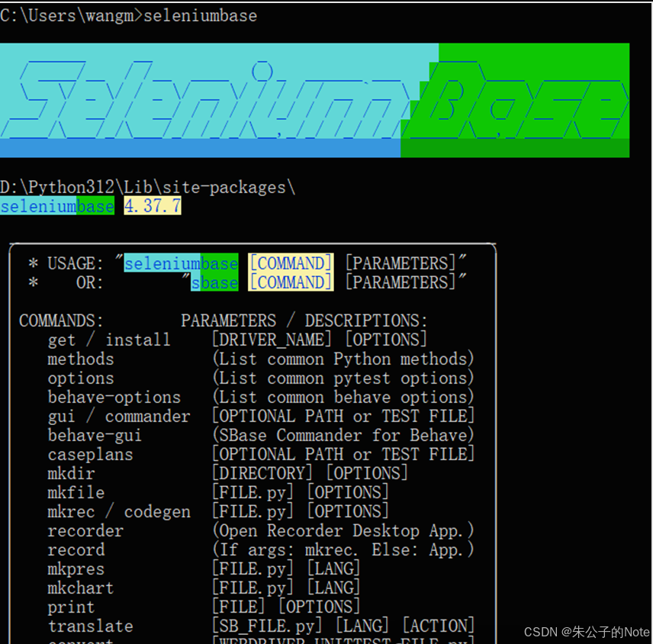Click the 'print' command
The height and width of the screenshot is (644, 653).
71,608
